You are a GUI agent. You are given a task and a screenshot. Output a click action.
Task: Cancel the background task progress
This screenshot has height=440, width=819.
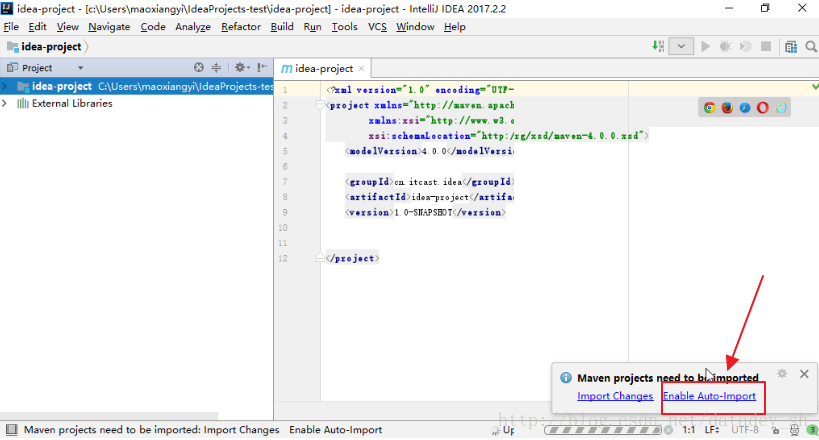point(669,430)
